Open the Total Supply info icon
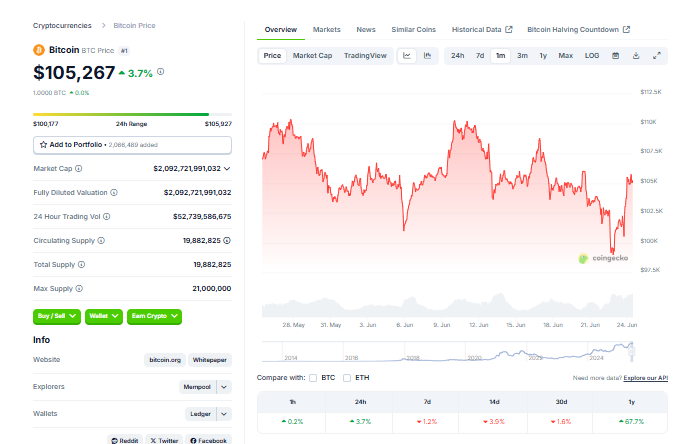697x444 pixels. 81,264
